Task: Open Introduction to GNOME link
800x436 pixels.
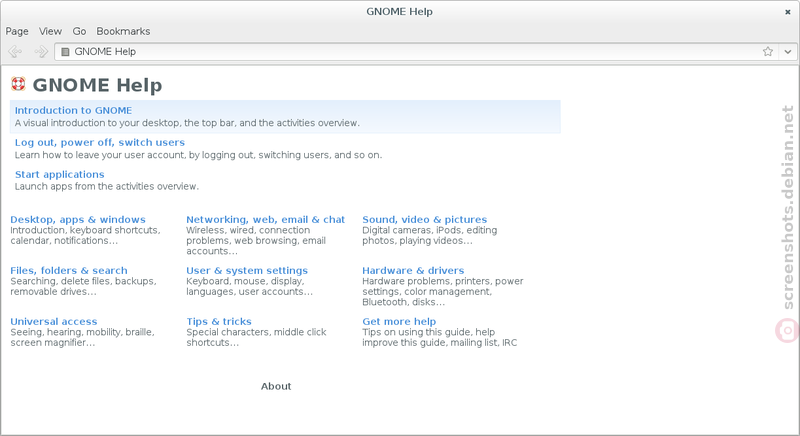Action: tap(73, 110)
